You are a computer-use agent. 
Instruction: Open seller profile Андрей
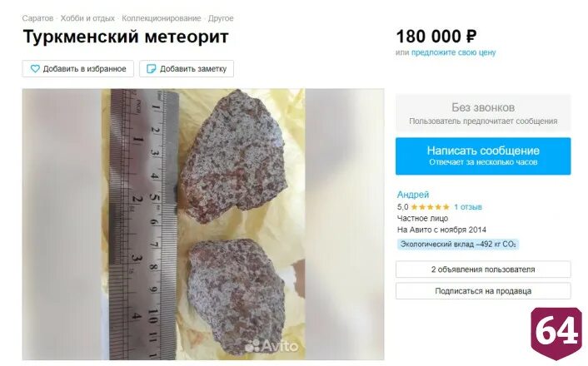pos(413,195)
